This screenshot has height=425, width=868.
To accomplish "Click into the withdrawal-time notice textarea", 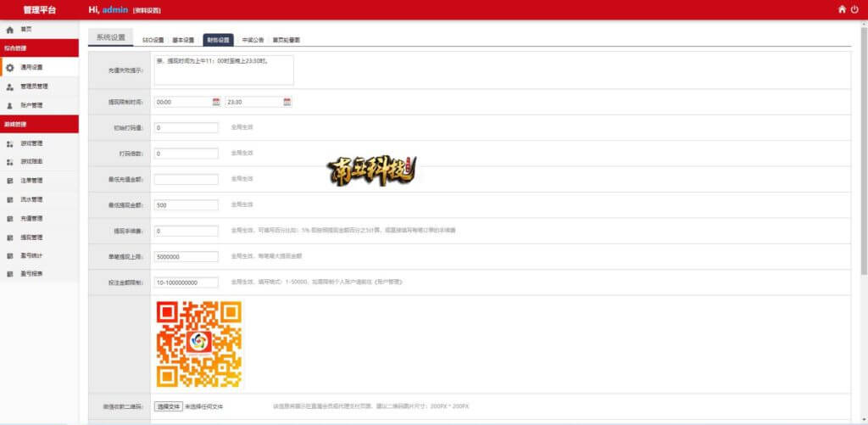I will (x=224, y=70).
